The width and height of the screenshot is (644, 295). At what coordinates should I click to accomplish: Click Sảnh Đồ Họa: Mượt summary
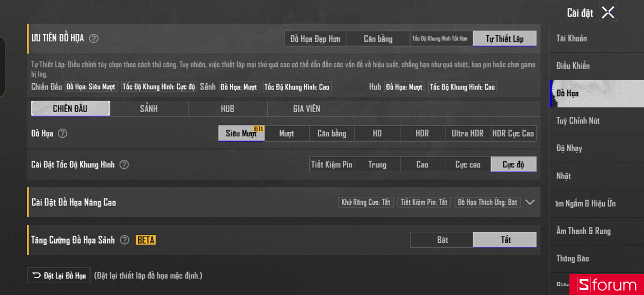pos(239,87)
